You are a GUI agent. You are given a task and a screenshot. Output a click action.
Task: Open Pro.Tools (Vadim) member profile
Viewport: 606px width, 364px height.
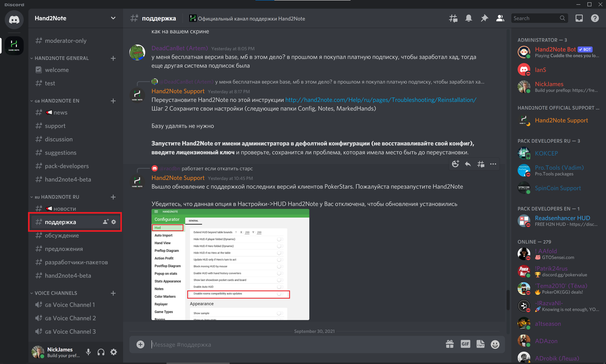[558, 170]
